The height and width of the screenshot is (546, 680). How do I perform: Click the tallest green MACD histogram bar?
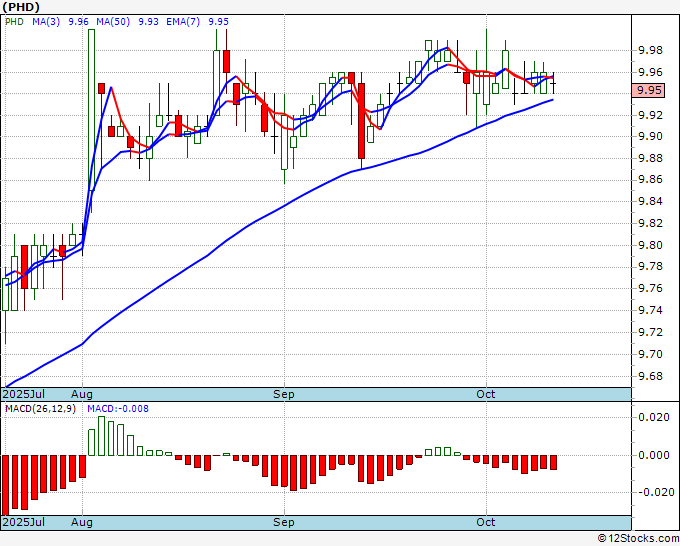point(101,436)
